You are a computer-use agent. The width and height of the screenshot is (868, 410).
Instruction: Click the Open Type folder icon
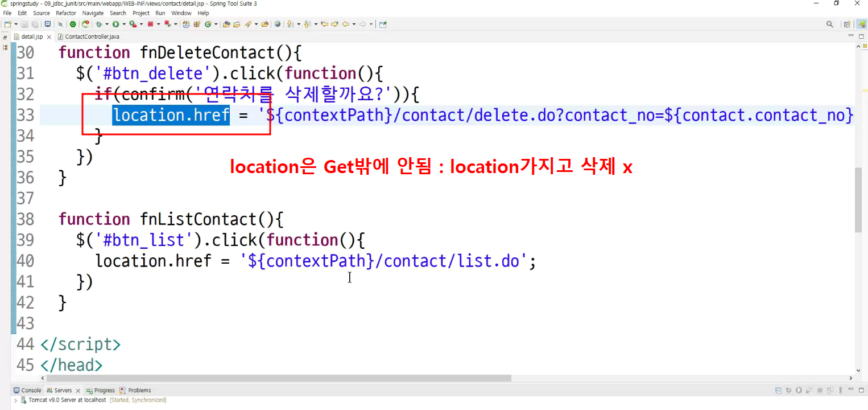(x=226, y=24)
